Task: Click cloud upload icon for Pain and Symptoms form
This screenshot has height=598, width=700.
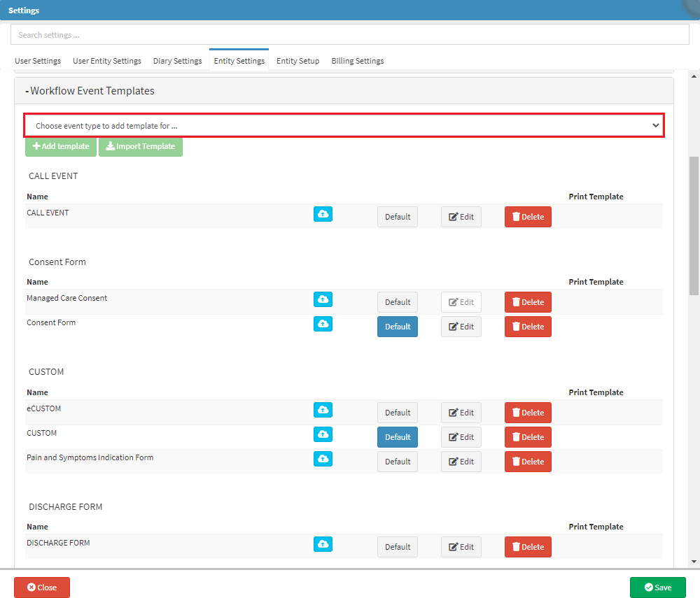Action: tap(323, 459)
